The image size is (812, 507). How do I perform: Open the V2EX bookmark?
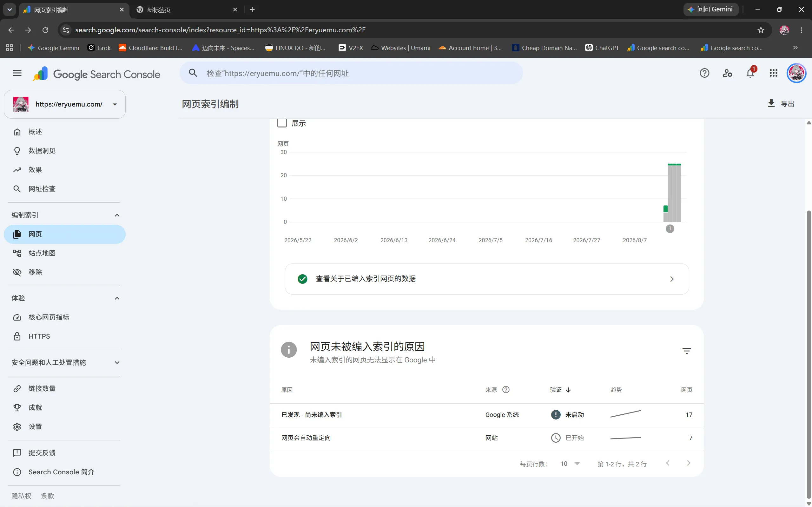351,48
